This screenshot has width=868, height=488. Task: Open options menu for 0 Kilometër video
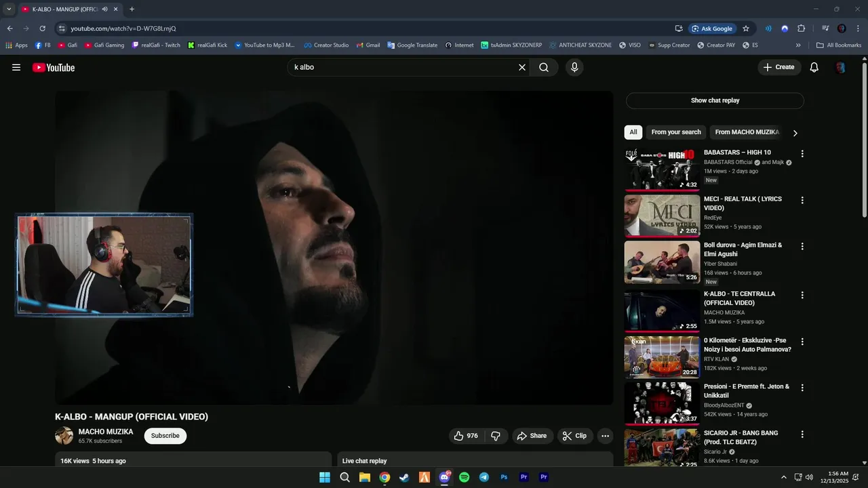[802, 342]
